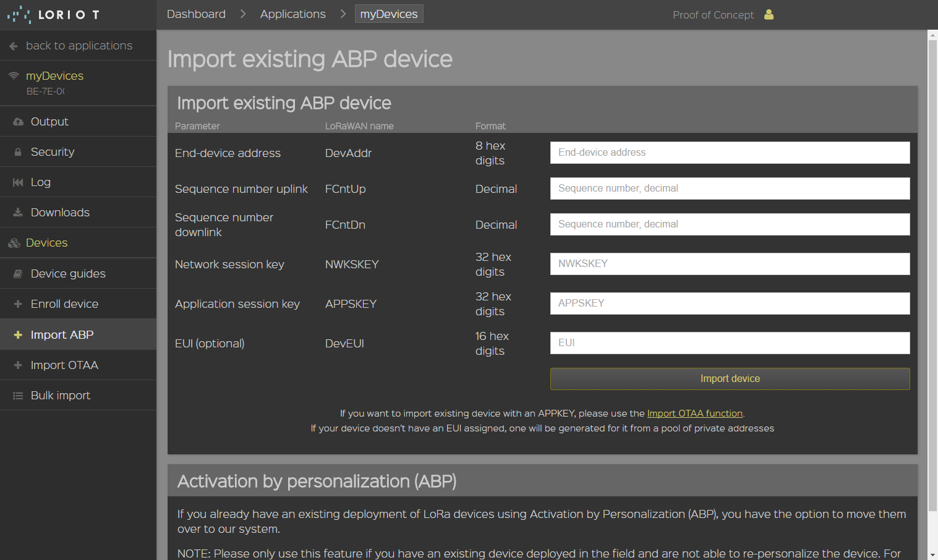Open Device guides
The height and width of the screenshot is (560, 938).
[78, 274]
